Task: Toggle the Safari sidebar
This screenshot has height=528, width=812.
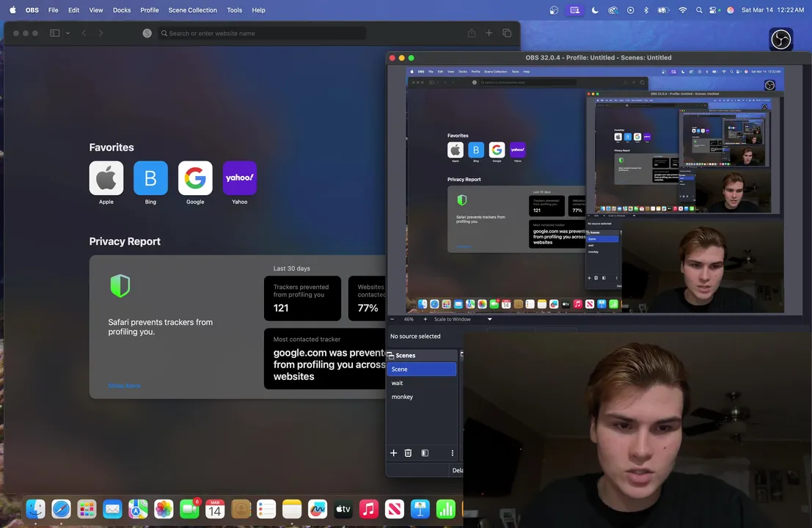Action: coord(54,33)
